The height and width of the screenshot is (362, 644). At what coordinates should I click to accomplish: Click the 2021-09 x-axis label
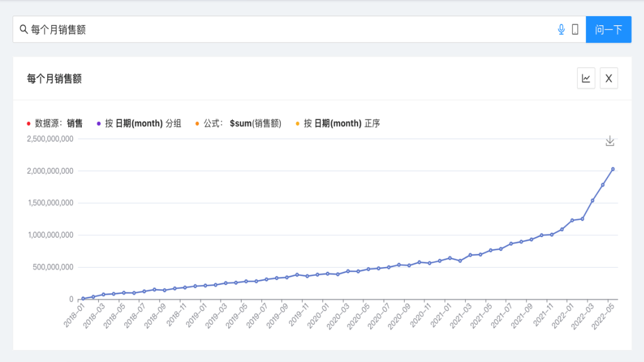(521, 316)
